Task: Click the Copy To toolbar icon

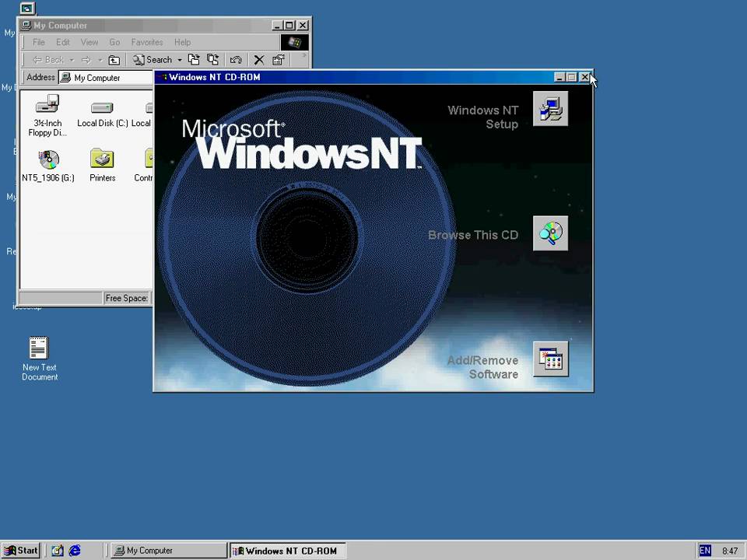Action: pyautogui.click(x=212, y=60)
